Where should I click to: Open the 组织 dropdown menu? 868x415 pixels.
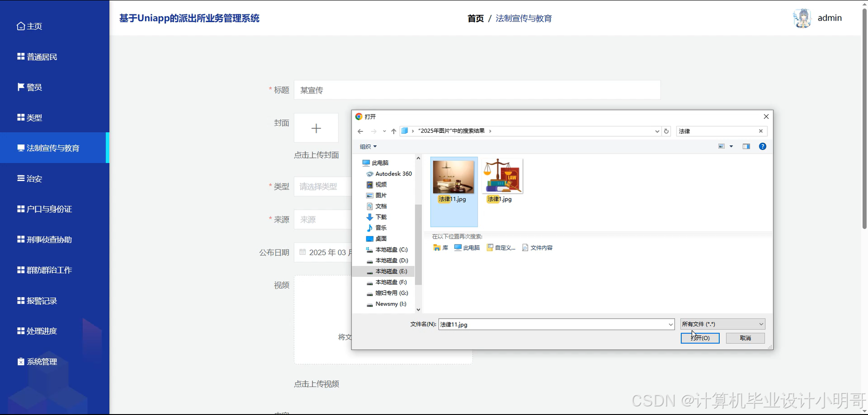(368, 146)
